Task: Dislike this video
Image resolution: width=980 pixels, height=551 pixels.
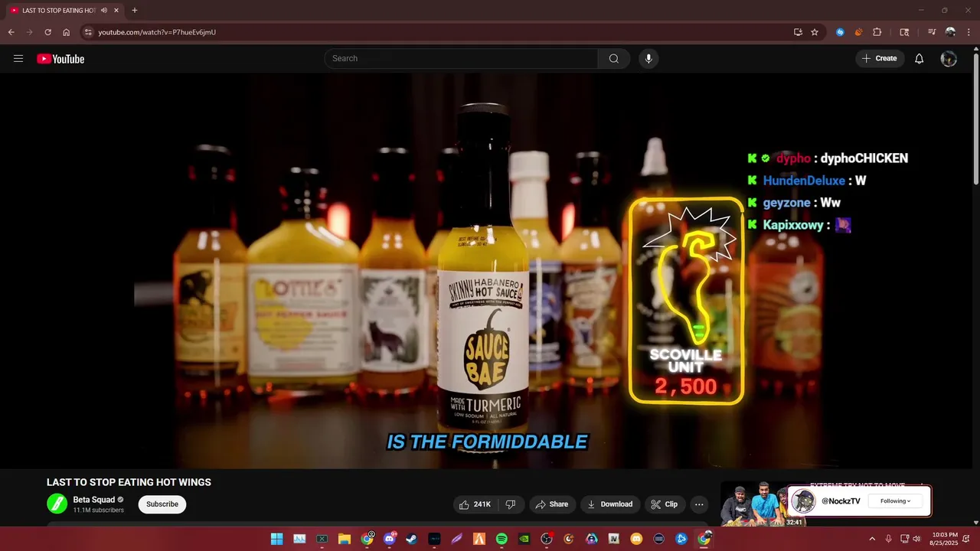Action: tap(511, 504)
